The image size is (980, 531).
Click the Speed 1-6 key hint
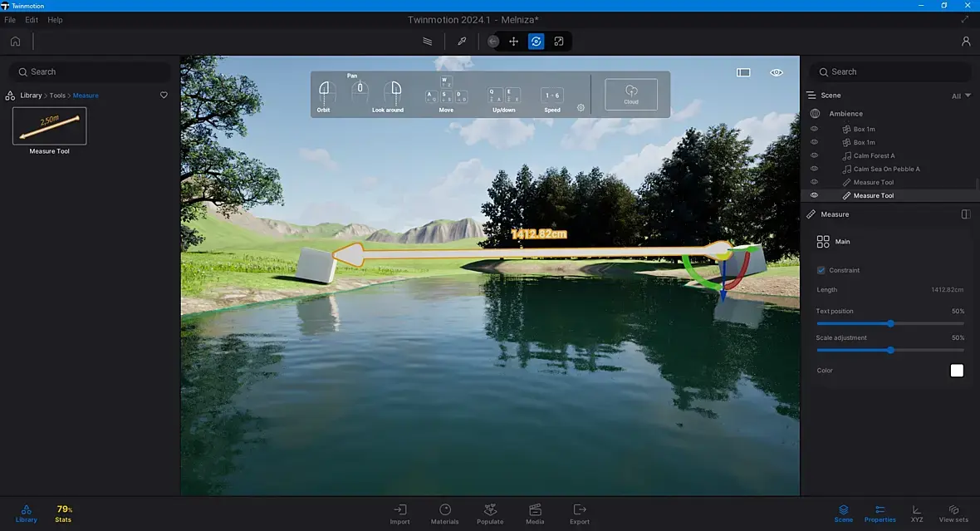click(552, 96)
